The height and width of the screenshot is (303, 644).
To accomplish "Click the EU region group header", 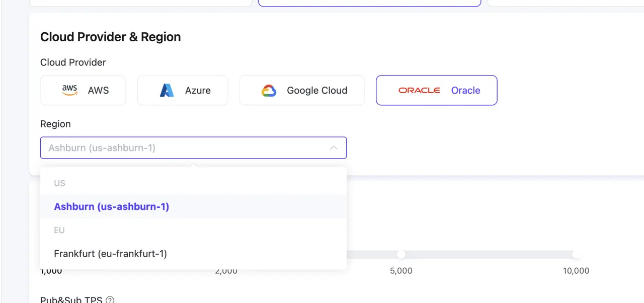I will tap(59, 230).
